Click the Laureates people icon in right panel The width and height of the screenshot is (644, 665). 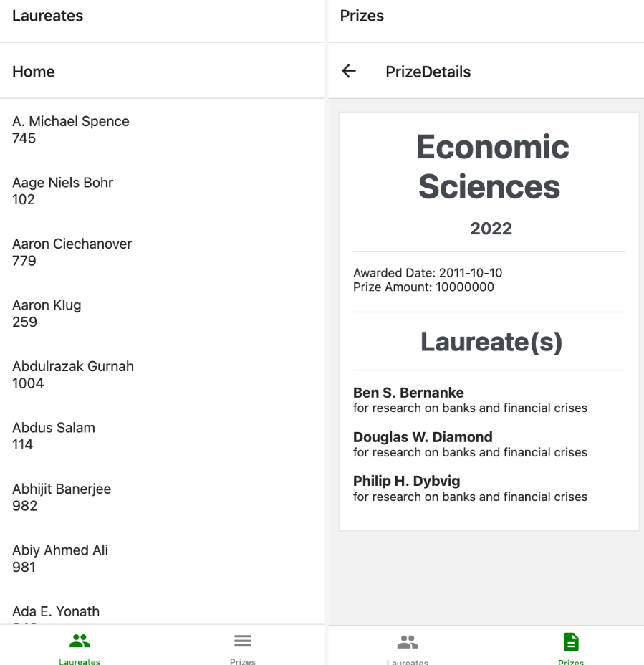tap(408, 641)
